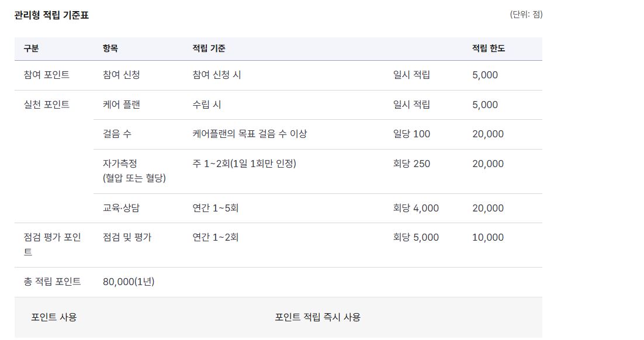Select the 점검 평가 포인트 row label
The image size is (644, 340).
click(52, 245)
